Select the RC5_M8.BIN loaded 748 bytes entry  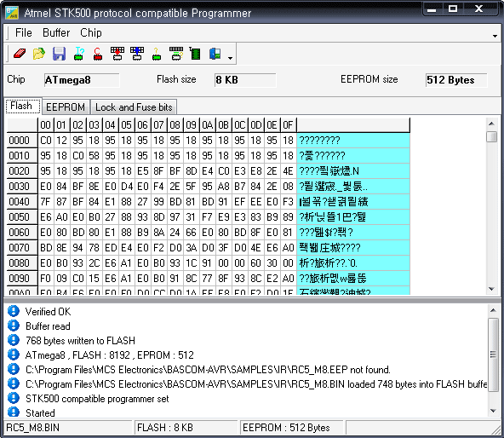[x=256, y=384]
